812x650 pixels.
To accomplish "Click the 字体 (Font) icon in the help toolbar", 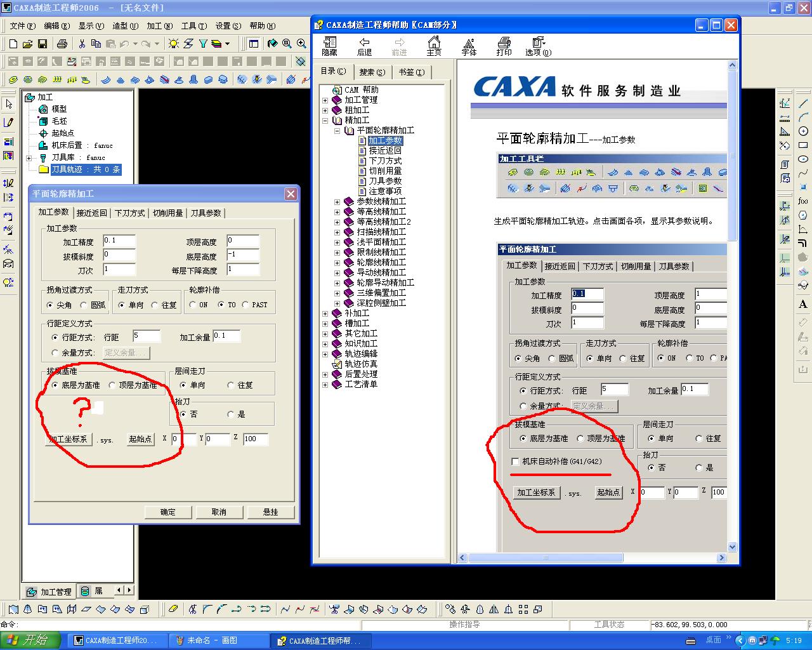I will coord(469,46).
